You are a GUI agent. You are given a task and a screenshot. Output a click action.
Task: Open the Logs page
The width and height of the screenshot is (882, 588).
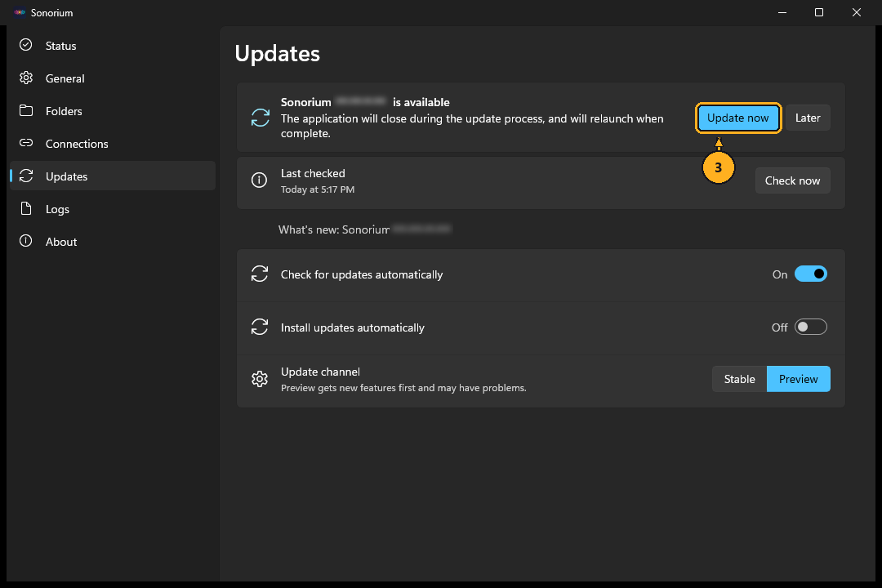(113, 209)
